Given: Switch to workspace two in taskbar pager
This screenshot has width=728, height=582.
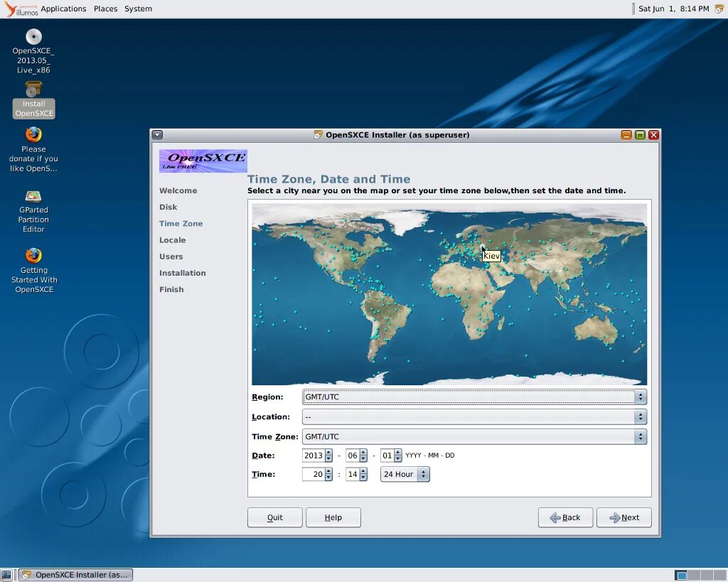Looking at the screenshot, I should pos(695,574).
